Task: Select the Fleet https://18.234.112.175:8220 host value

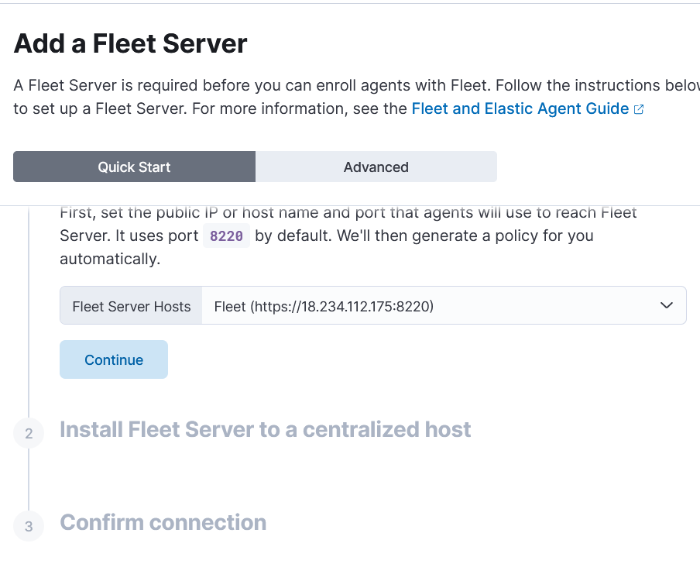Action: pyautogui.click(x=324, y=307)
